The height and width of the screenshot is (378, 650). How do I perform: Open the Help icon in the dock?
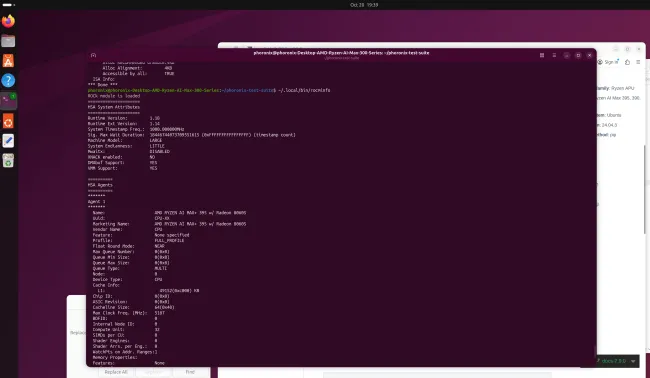pos(8,80)
